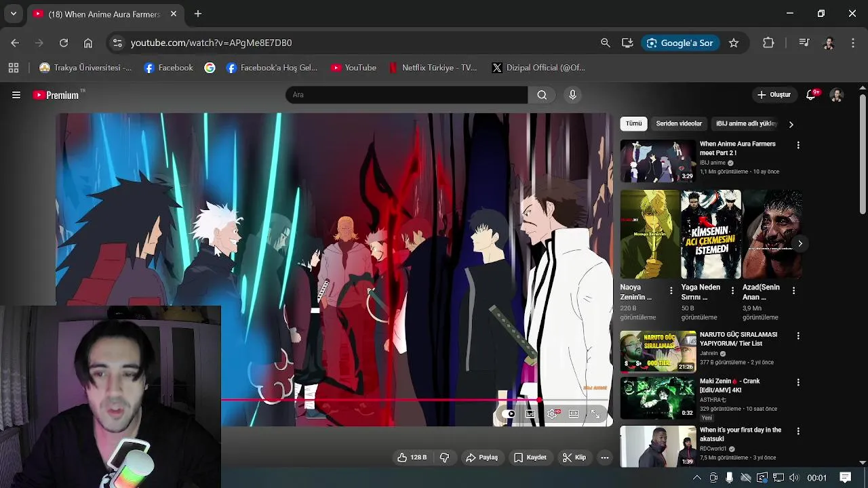Image resolution: width=868 pixels, height=488 pixels.
Task: Bookmark this page with the star
Action: click(x=734, y=43)
